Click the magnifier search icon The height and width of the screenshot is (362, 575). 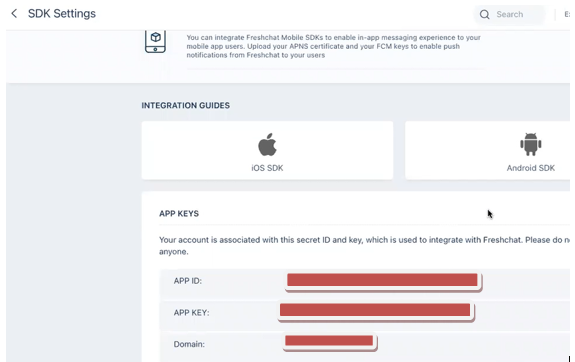click(484, 14)
